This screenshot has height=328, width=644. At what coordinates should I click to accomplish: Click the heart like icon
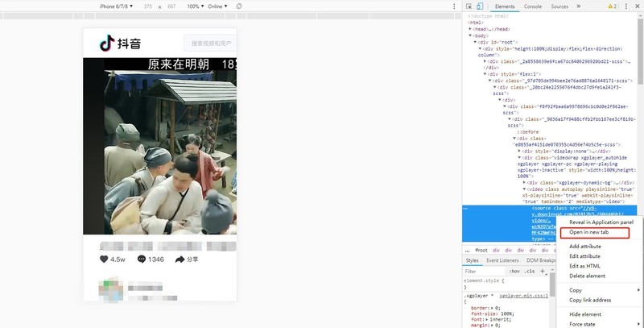(x=104, y=259)
